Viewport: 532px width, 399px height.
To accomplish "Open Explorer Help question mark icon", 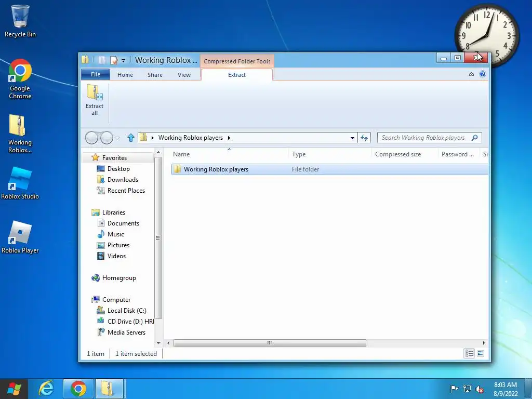I will [483, 74].
